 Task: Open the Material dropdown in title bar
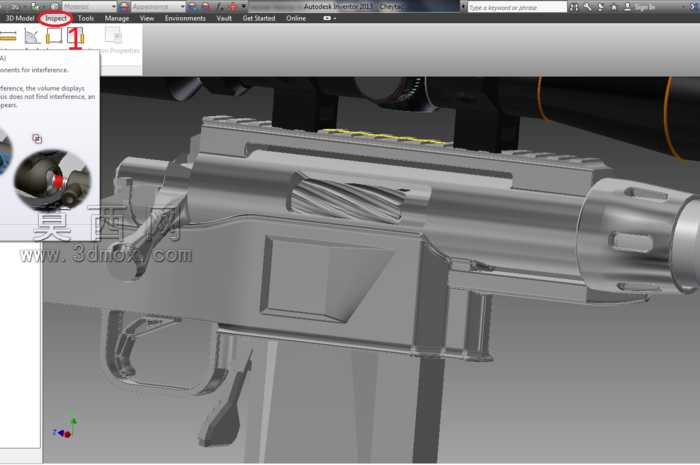pos(89,7)
